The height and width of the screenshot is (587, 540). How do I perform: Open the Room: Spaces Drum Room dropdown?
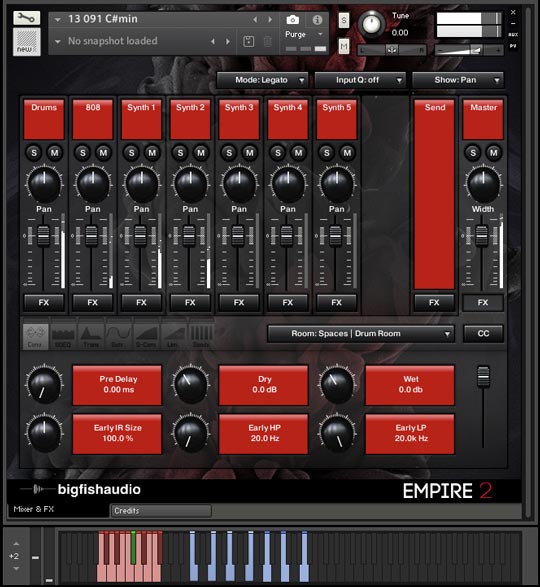click(x=361, y=334)
